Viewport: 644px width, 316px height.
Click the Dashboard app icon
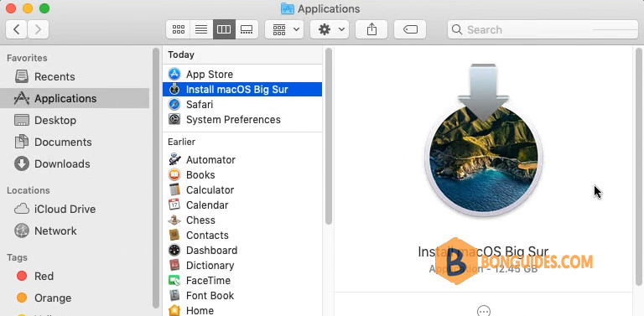point(174,251)
